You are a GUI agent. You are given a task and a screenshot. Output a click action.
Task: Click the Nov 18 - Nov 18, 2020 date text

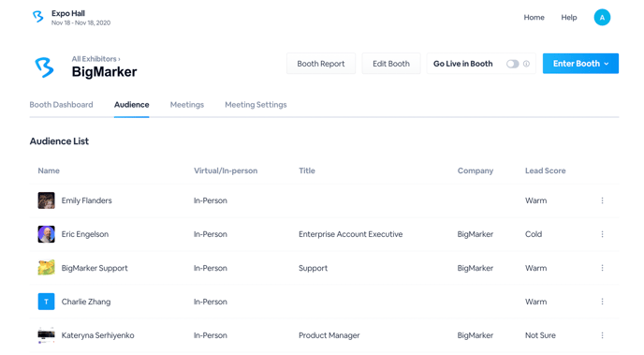click(x=80, y=23)
